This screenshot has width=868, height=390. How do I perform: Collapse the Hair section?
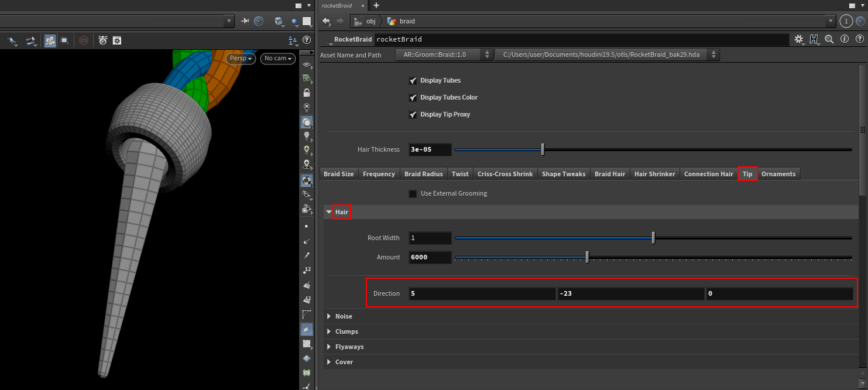point(329,212)
